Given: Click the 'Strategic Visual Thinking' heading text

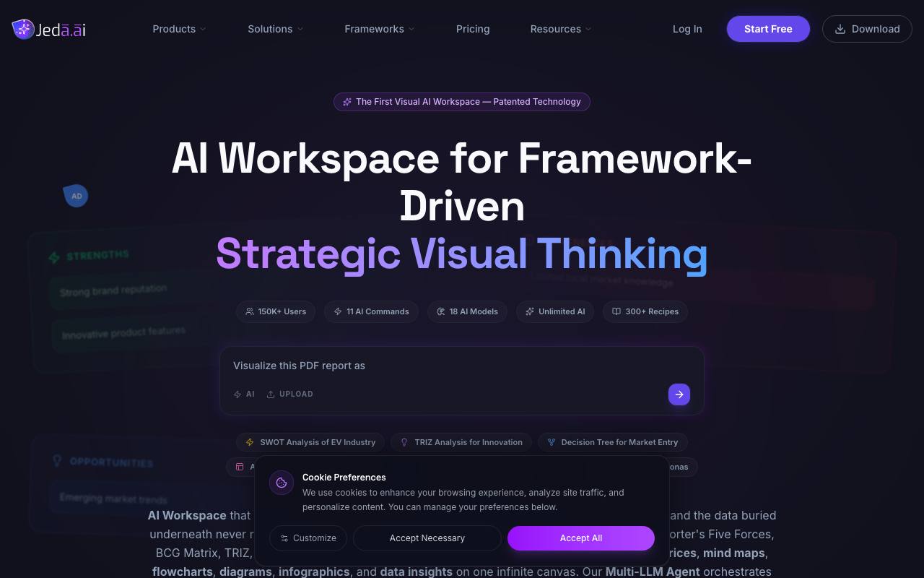Looking at the screenshot, I should [x=462, y=254].
